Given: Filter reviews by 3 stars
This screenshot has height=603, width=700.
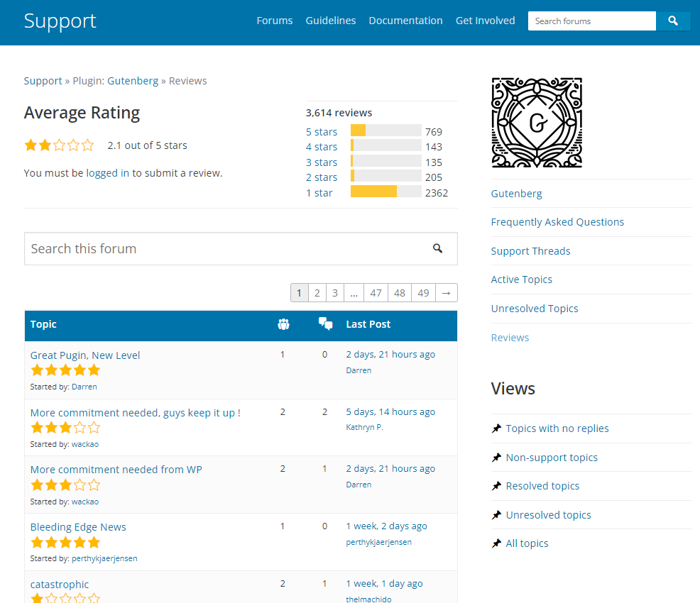Looking at the screenshot, I should (x=322, y=162).
